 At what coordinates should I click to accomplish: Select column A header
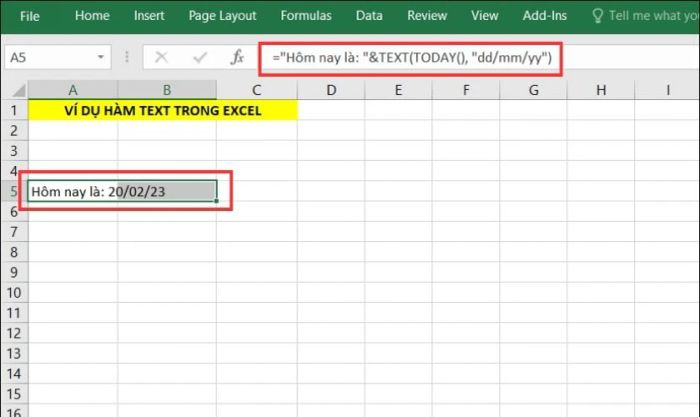73,90
